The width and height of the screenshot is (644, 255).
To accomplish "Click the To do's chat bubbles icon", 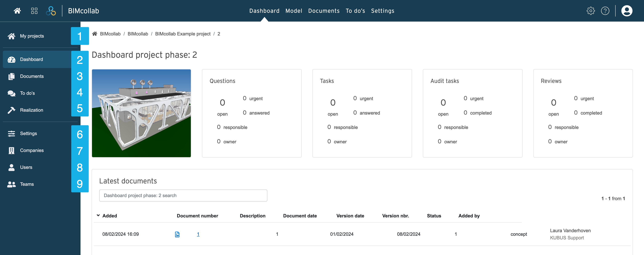I will [x=11, y=93].
